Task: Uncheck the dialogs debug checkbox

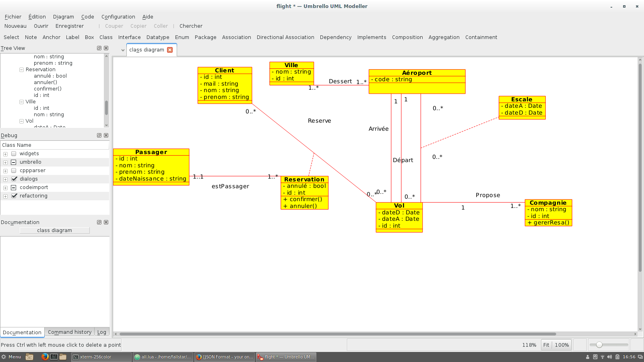Action: tap(14, 179)
